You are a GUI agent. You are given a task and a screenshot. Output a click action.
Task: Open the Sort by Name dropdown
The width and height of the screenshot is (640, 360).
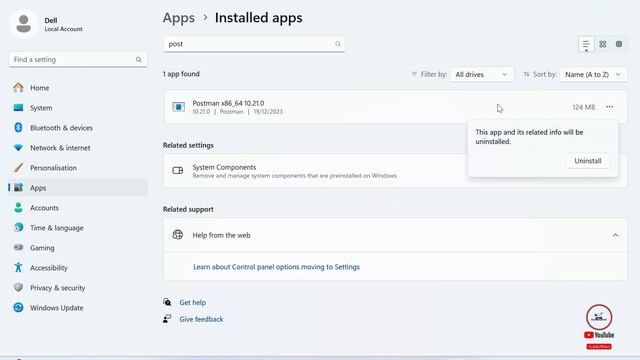pyautogui.click(x=593, y=75)
